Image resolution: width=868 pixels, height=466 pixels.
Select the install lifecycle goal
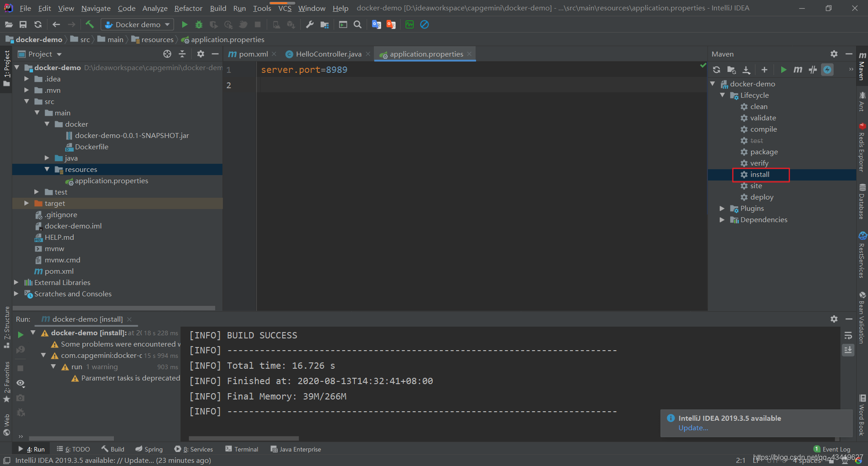pos(759,174)
